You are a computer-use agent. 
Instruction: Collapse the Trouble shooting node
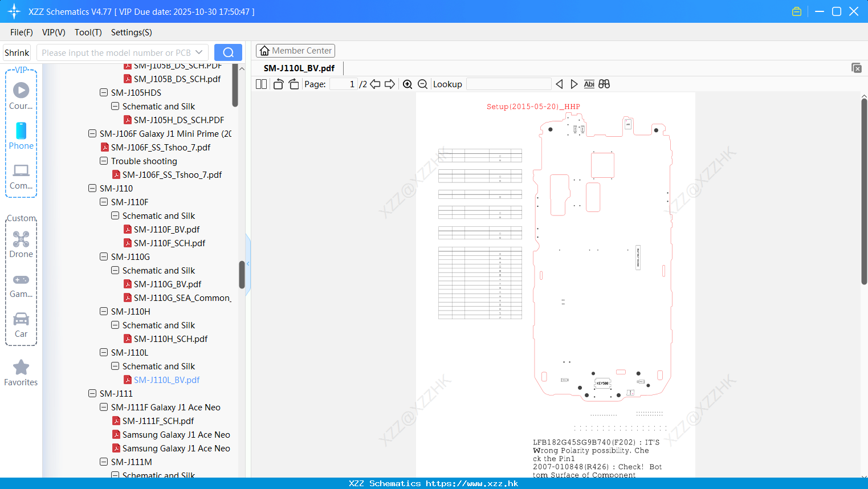(104, 161)
